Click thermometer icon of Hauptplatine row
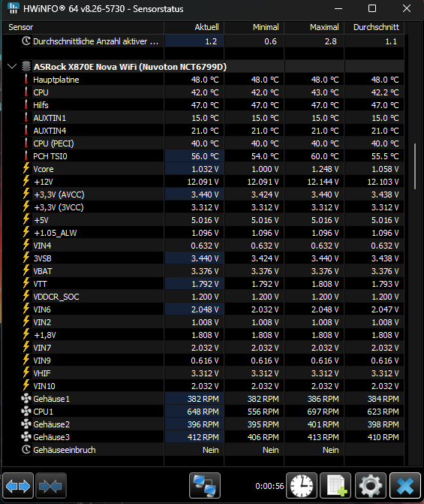The width and height of the screenshot is (424, 504). click(26, 79)
